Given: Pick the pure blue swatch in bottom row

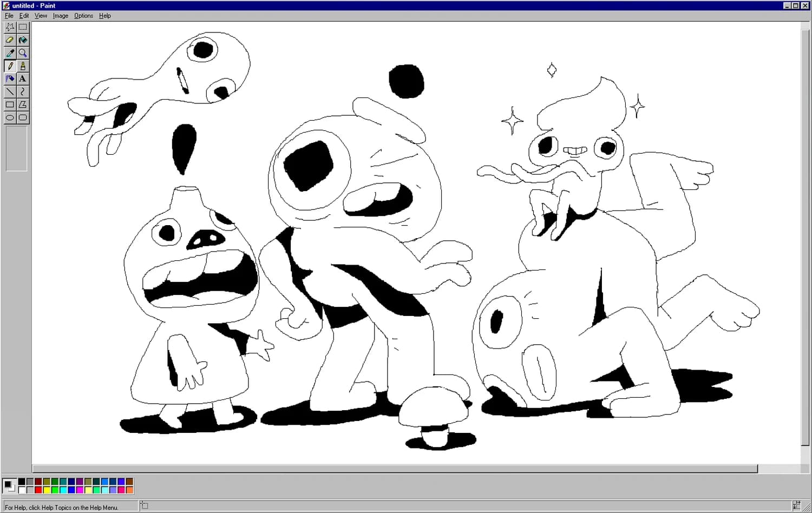Looking at the screenshot, I should pos(71,490).
